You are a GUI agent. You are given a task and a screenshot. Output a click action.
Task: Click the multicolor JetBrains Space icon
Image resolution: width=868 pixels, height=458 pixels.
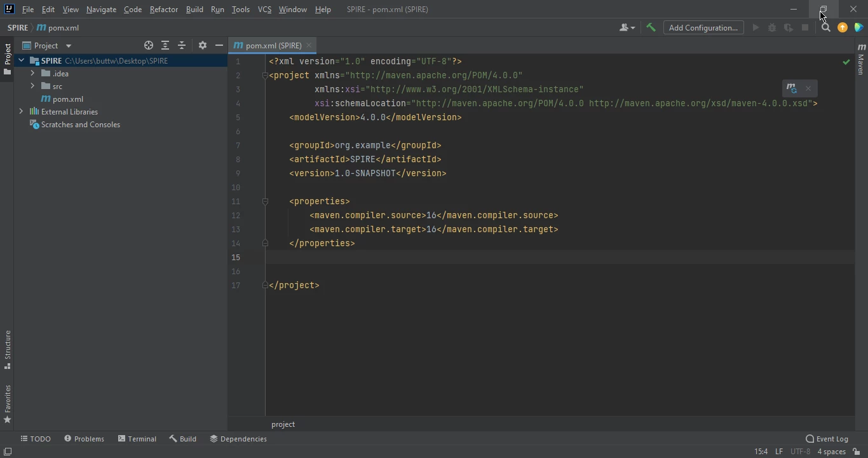(859, 28)
